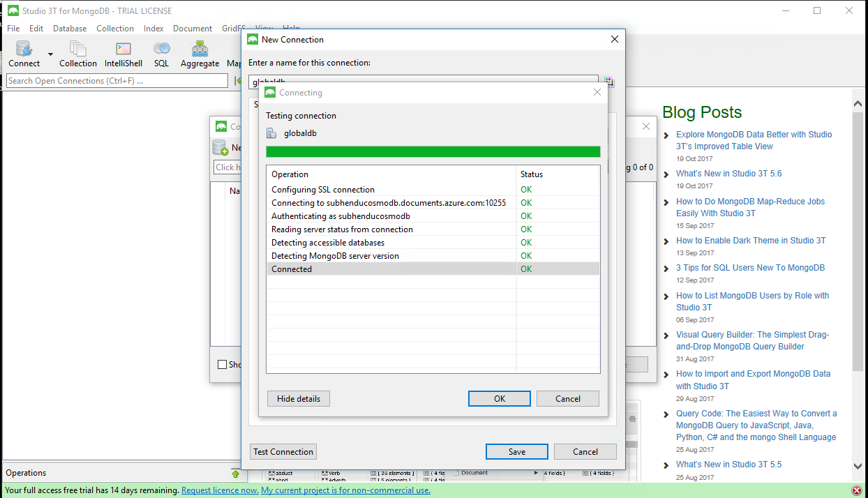Select the Authenticating as subhenducosmodb row
Viewport: 868px width, 498px height.
click(x=433, y=216)
